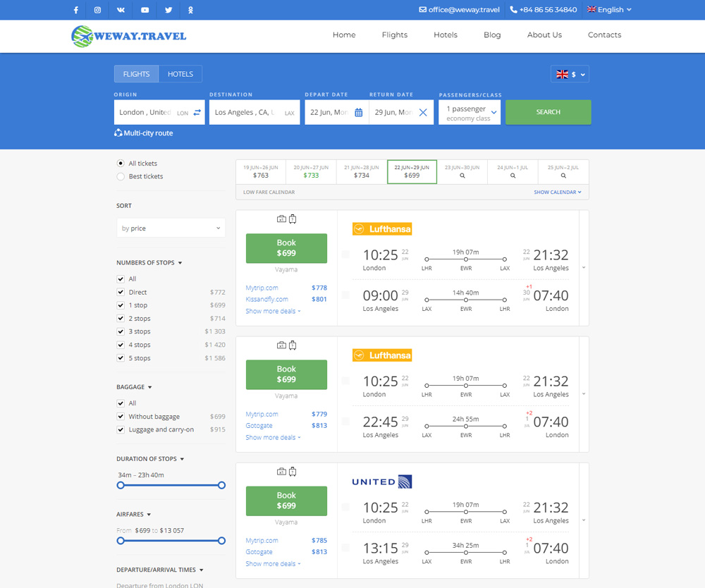Open the Blog menu item
The image size is (705, 588).
pos(492,35)
